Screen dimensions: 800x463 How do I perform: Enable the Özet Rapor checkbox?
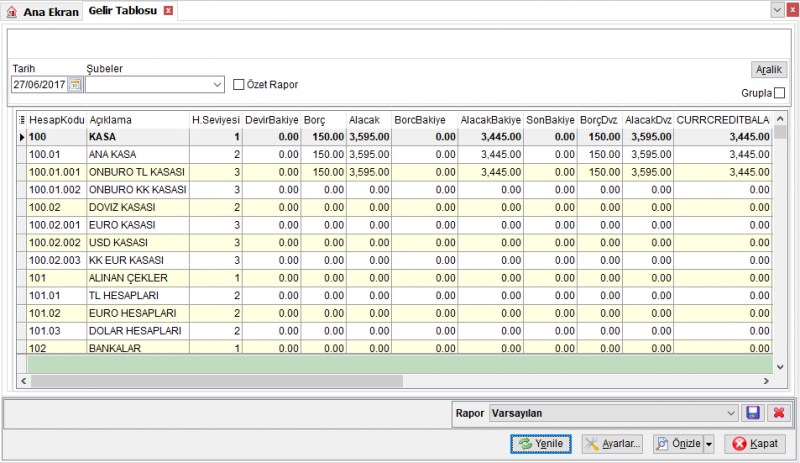[238, 85]
